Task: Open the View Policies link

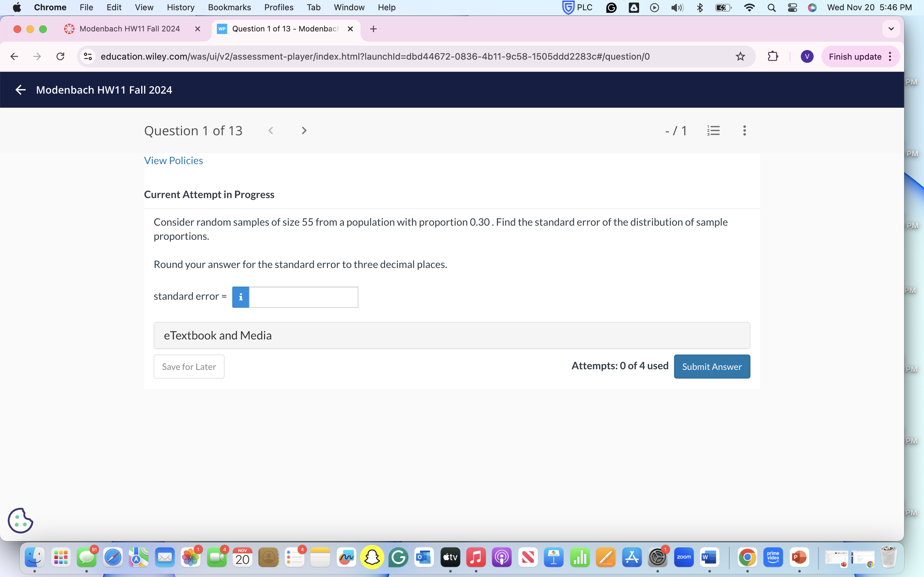Action: 173,160
